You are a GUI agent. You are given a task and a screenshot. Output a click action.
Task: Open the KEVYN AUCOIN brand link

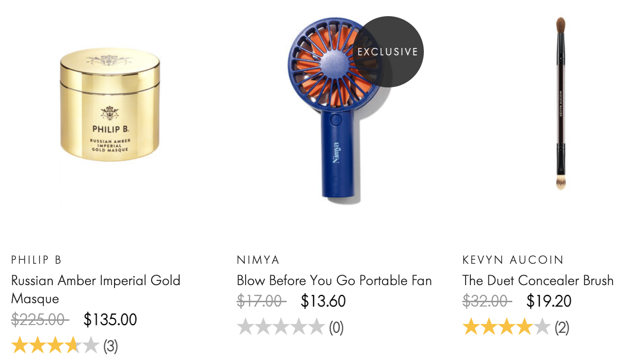pyautogui.click(x=513, y=260)
